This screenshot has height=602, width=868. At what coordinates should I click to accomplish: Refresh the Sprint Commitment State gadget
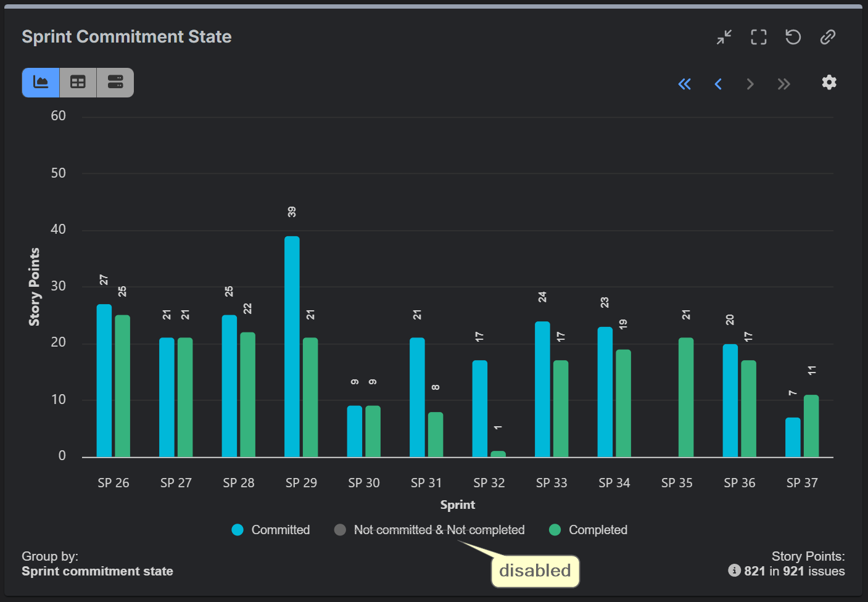click(x=793, y=37)
